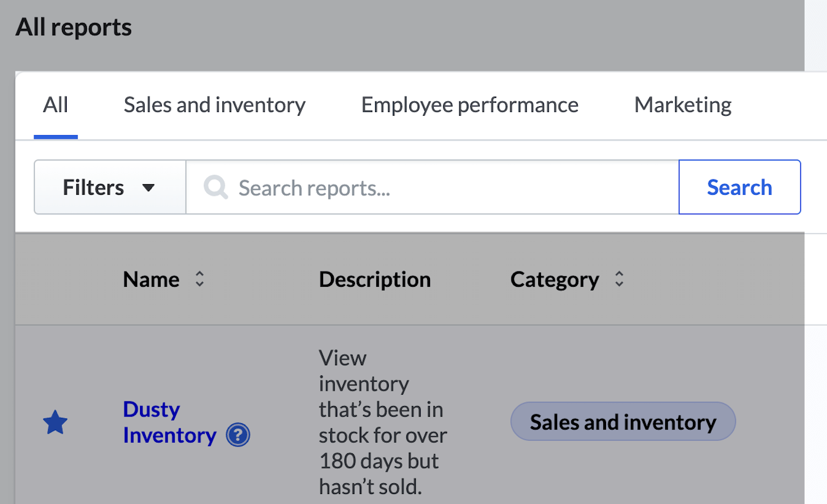
Task: Click the Description column header
Action: (375, 279)
